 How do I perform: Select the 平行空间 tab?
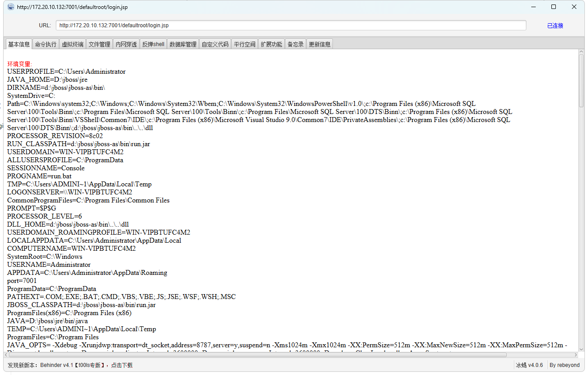[x=244, y=44]
